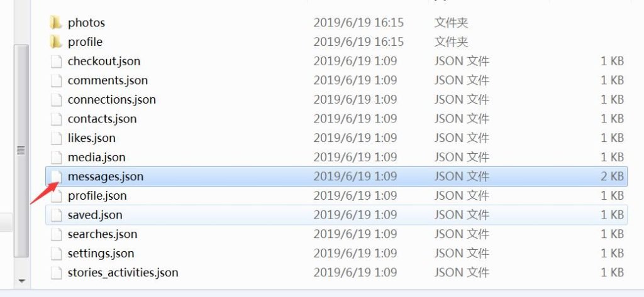Select profile.json file entry
The height and width of the screenshot is (297, 644).
click(x=97, y=196)
